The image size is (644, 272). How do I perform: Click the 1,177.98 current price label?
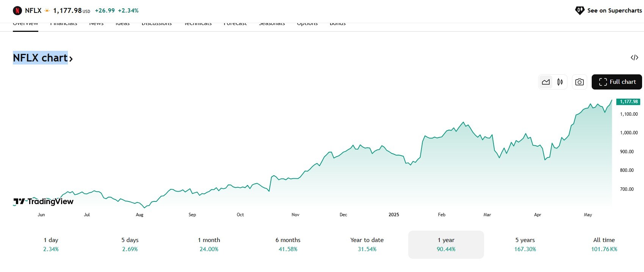coord(628,102)
